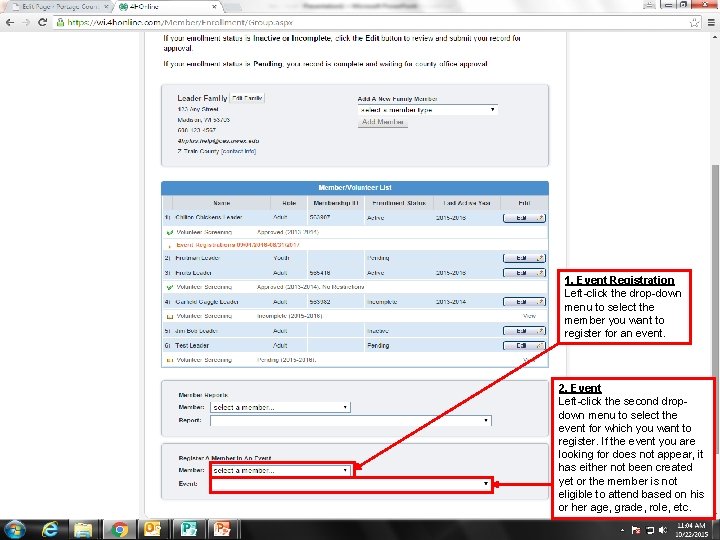Viewport: 720px width, 540px height.
Task: Click the Name column header
Action: (221, 203)
